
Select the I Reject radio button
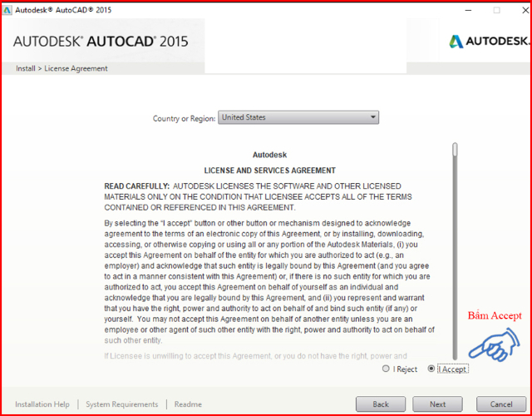(x=386, y=369)
